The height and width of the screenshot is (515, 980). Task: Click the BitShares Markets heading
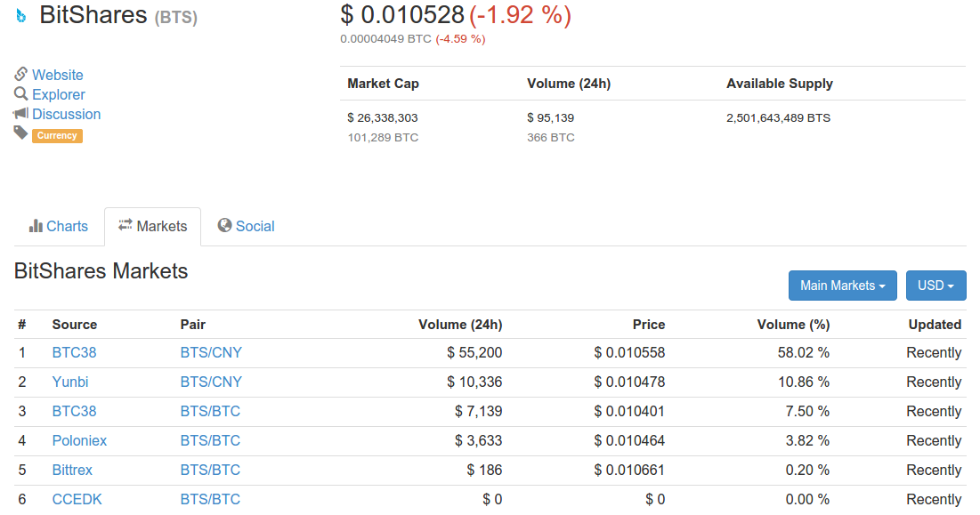(101, 271)
